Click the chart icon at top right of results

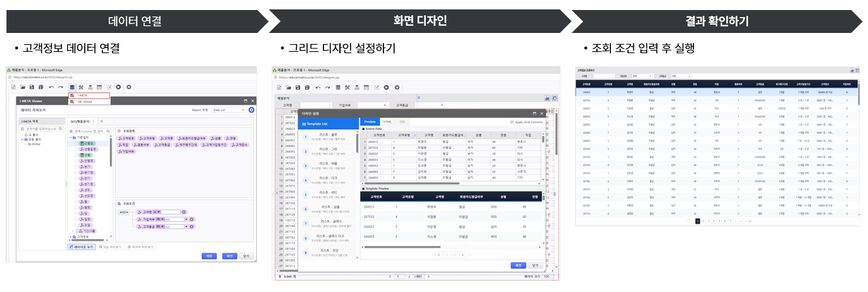[x=851, y=71]
